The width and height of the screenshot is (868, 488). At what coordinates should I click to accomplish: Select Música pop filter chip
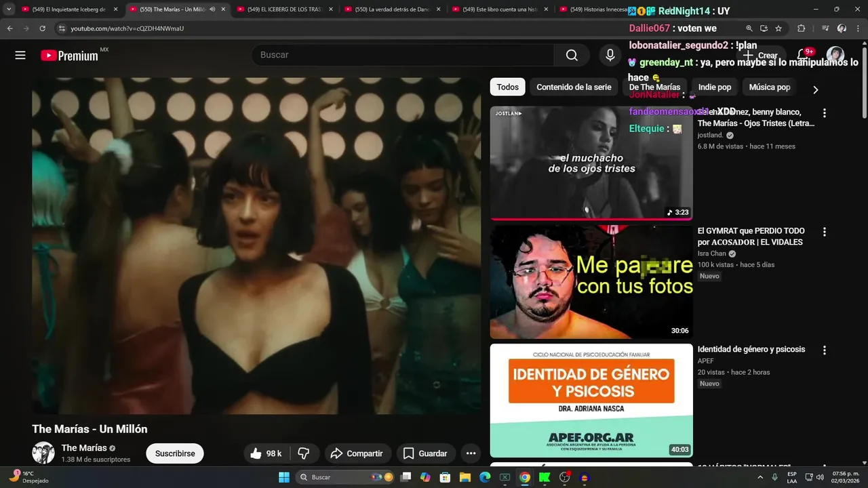coord(770,87)
